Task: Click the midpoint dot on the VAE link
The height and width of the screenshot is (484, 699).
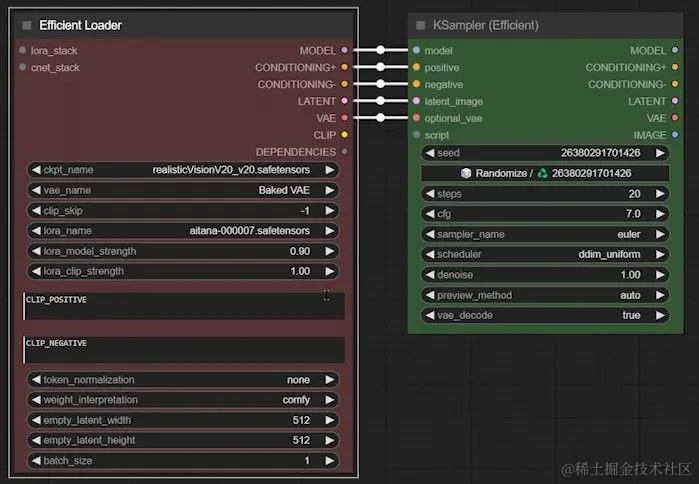Action: 380,118
